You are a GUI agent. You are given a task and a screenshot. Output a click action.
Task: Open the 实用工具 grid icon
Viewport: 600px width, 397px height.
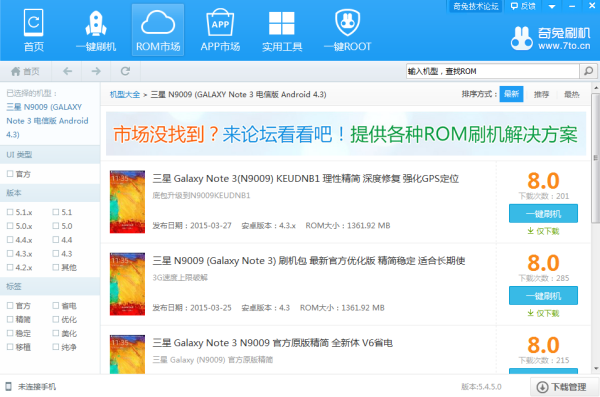pos(282,30)
